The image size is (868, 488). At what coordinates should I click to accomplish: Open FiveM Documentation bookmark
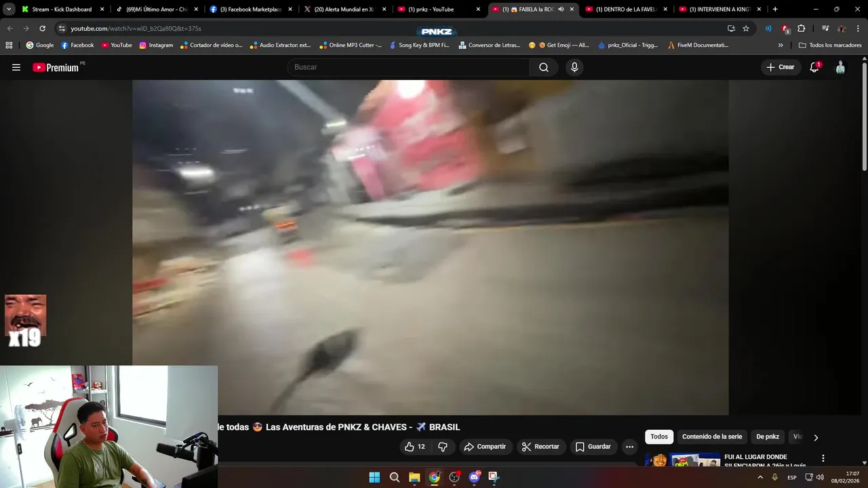click(x=698, y=45)
